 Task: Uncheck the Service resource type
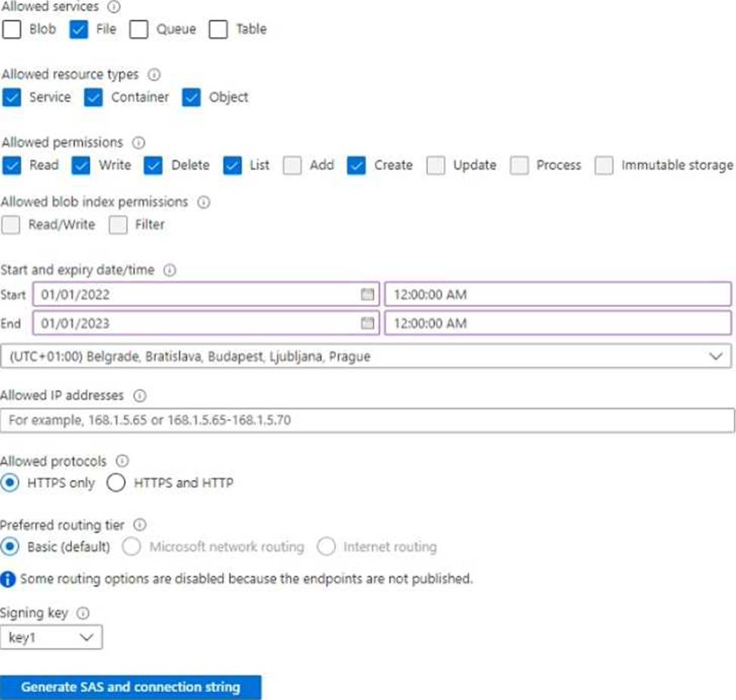pyautogui.click(x=12, y=98)
